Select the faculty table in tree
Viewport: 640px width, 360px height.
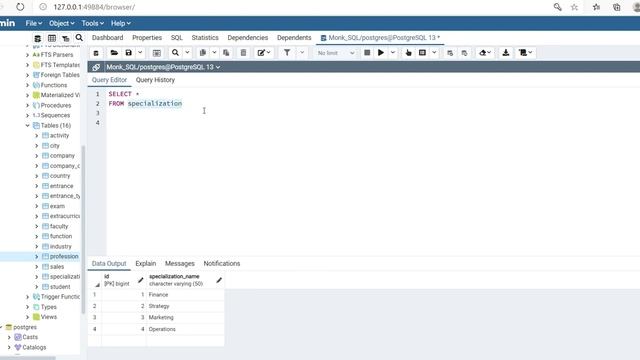click(59, 226)
